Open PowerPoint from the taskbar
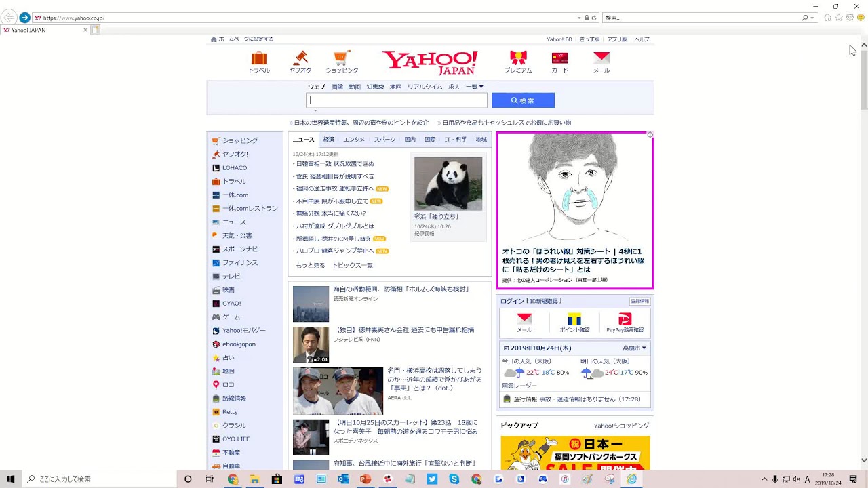868x488 pixels. click(x=366, y=479)
